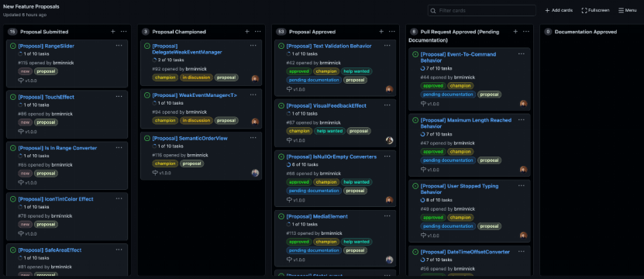Click the open issue icon on IsNullOrEmpty Converters card
Screen dimensions: 644x279
(281, 157)
